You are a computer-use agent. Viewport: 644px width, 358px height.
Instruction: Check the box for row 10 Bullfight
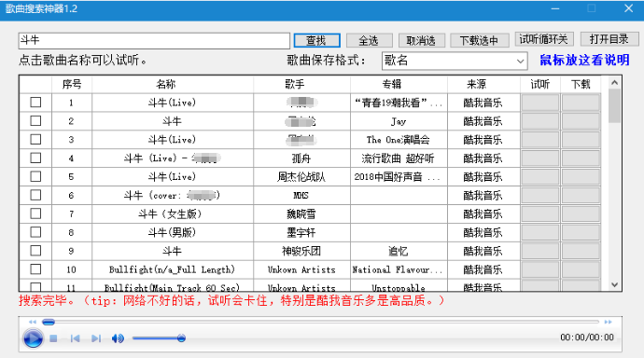tap(35, 269)
